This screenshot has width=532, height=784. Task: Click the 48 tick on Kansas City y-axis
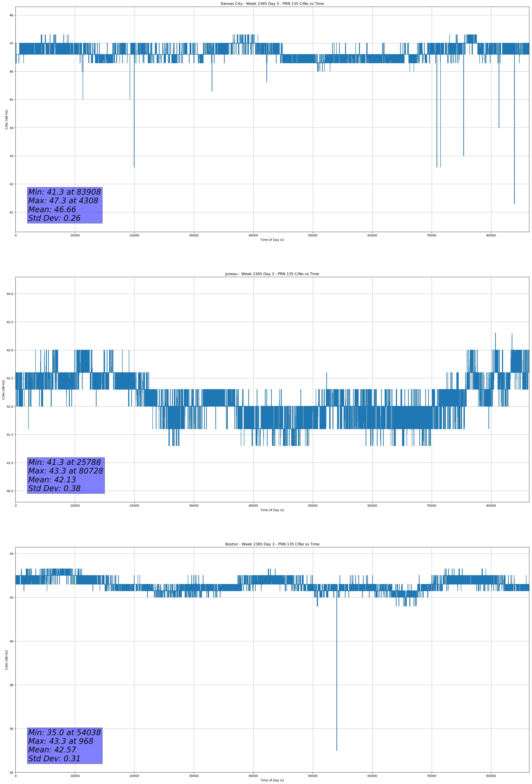click(x=11, y=15)
